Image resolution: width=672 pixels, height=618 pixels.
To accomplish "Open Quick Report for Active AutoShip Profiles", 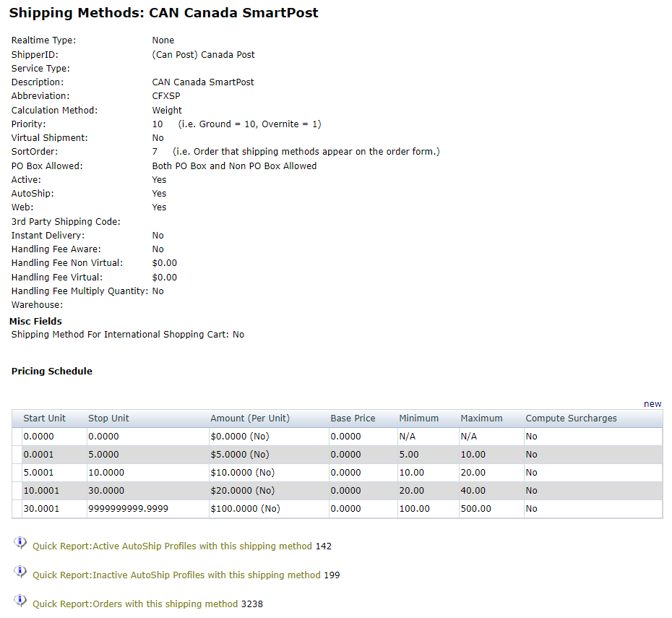I will pos(172,546).
